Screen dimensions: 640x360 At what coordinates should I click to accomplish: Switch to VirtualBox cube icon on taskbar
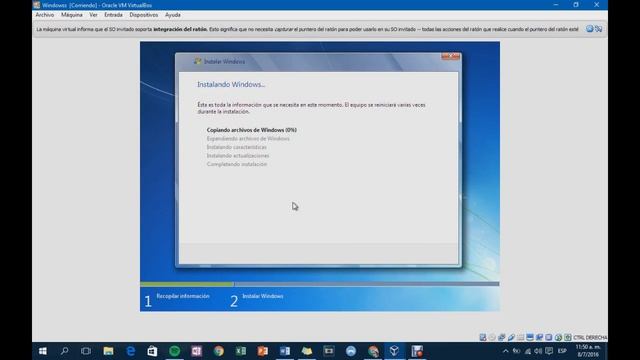point(394,351)
